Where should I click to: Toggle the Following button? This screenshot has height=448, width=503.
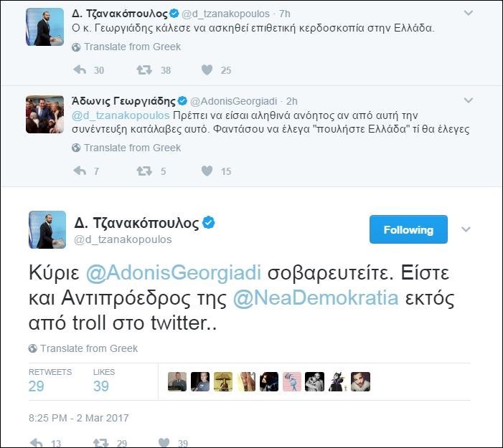[408, 229]
